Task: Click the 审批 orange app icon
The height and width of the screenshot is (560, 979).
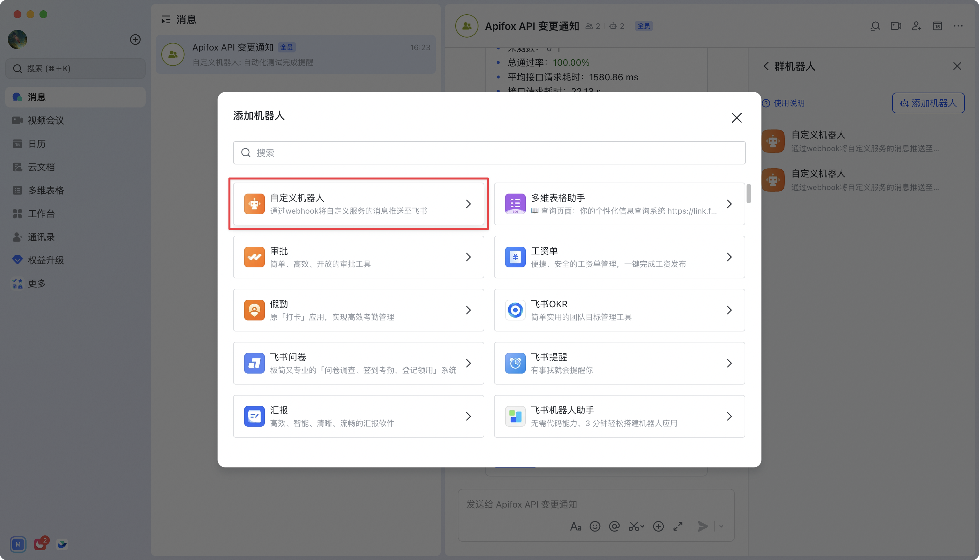Action: tap(254, 257)
